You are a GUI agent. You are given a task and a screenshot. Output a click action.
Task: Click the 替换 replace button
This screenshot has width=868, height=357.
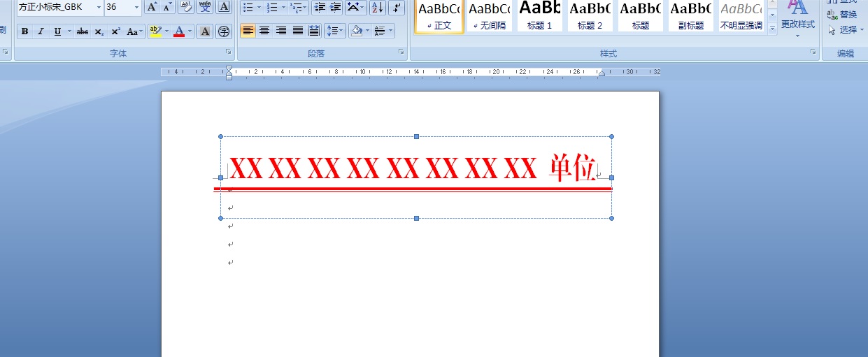841,15
